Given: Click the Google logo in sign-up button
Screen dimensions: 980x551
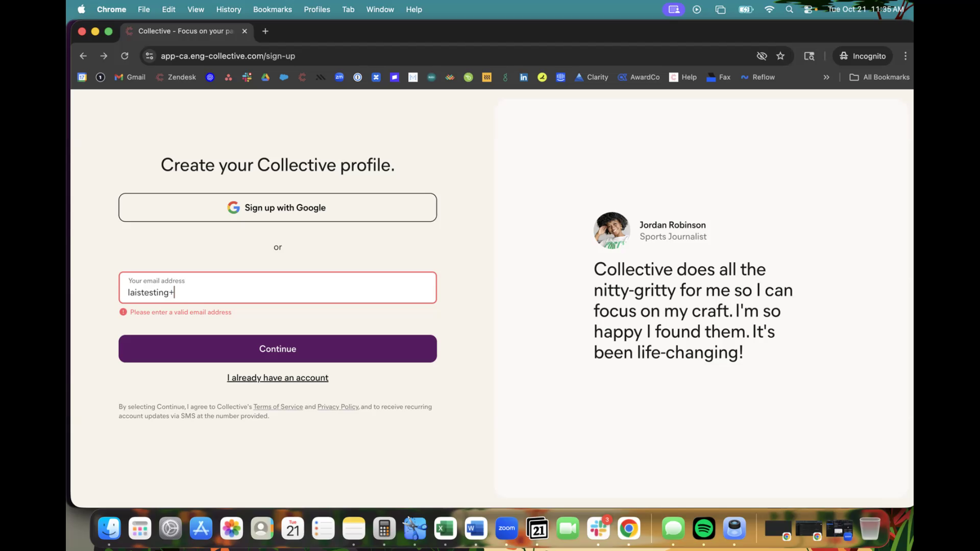Looking at the screenshot, I should (x=233, y=208).
